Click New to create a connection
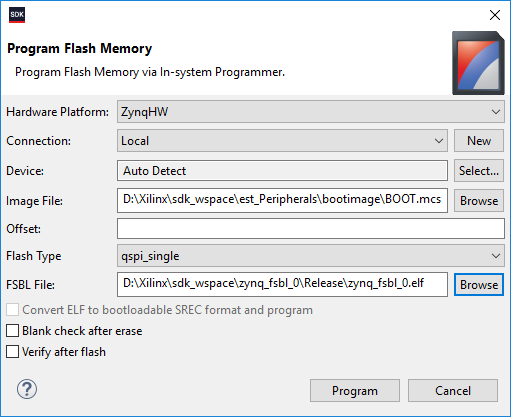This screenshot has width=511, height=417. click(479, 141)
